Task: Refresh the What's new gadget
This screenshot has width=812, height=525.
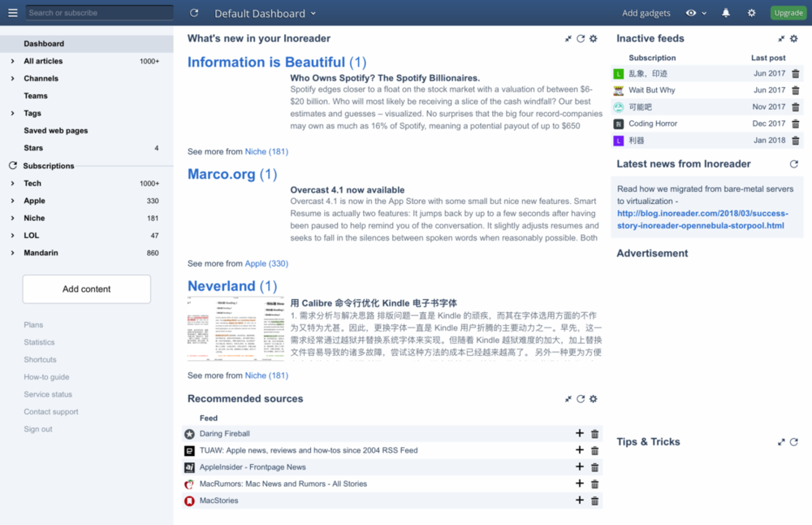Action: (581, 38)
